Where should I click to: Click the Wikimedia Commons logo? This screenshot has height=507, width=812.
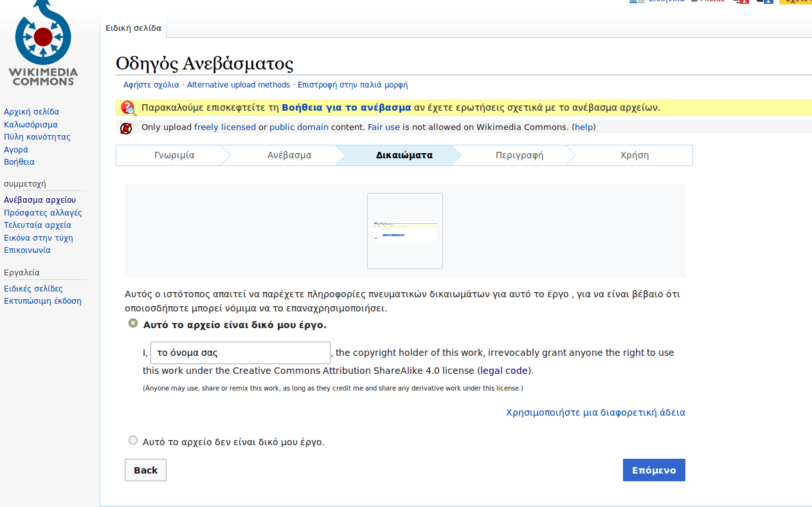[44, 44]
